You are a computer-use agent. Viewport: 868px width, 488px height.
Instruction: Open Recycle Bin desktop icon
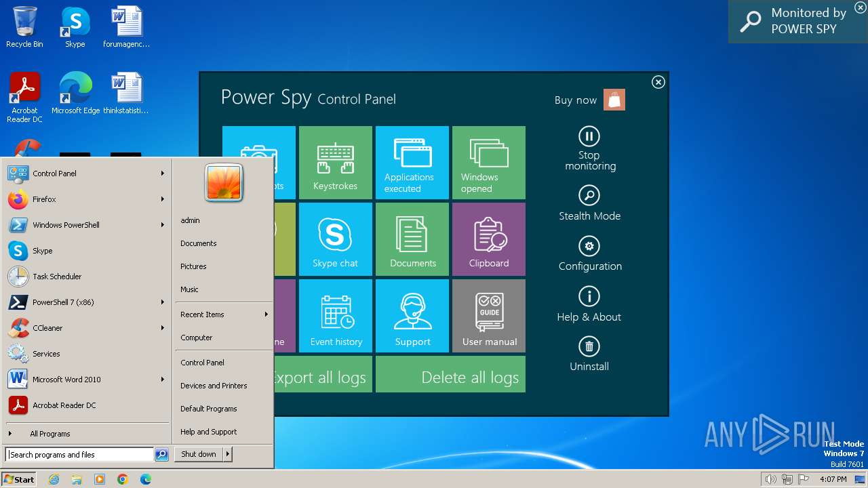coord(24,27)
